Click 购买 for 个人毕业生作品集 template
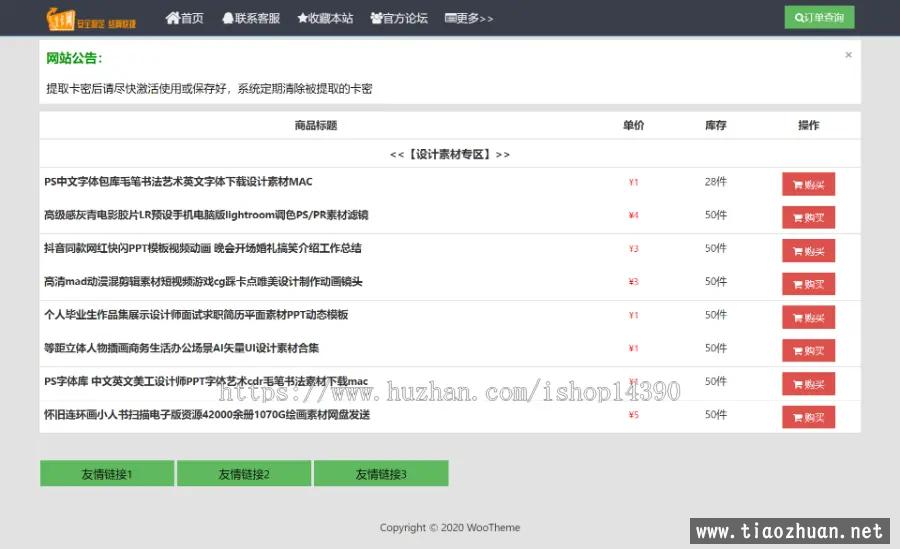The width and height of the screenshot is (900, 549). pyautogui.click(x=808, y=318)
